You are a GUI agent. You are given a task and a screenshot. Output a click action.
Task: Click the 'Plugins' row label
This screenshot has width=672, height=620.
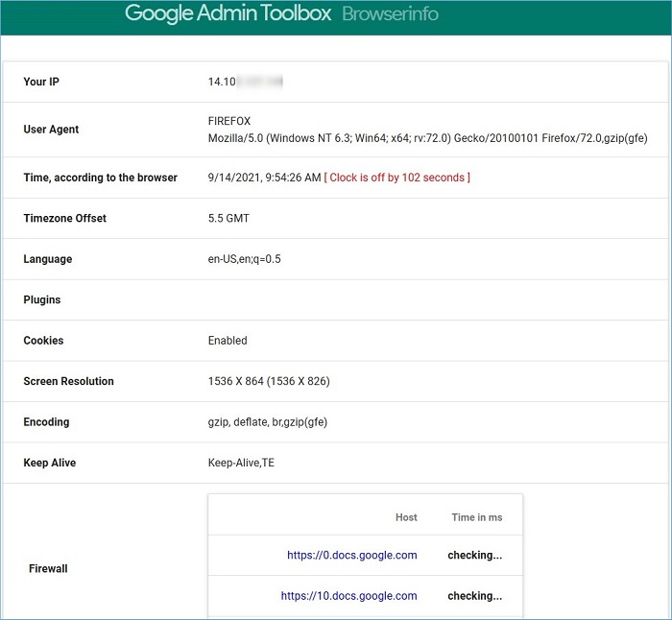tap(42, 300)
